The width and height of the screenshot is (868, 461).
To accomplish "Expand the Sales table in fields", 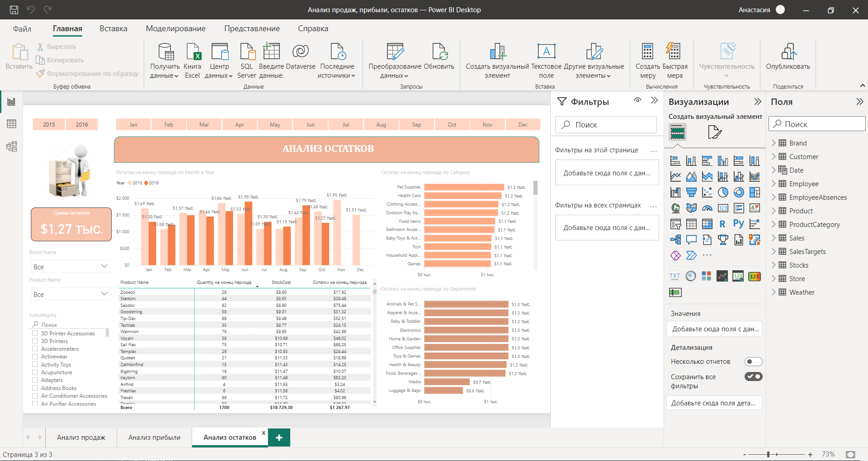I will tap(774, 238).
